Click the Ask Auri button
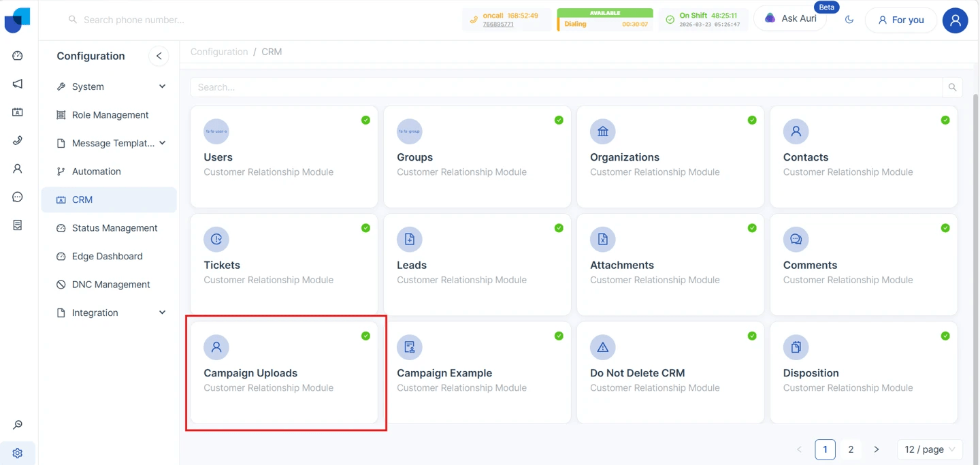The width and height of the screenshot is (980, 465). [x=790, y=19]
